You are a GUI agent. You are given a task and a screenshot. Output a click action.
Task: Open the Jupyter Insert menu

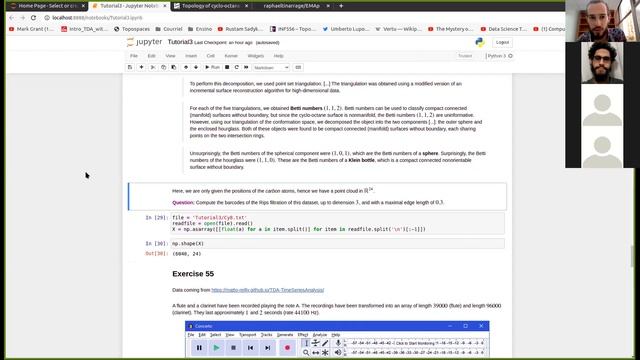[x=191, y=56]
